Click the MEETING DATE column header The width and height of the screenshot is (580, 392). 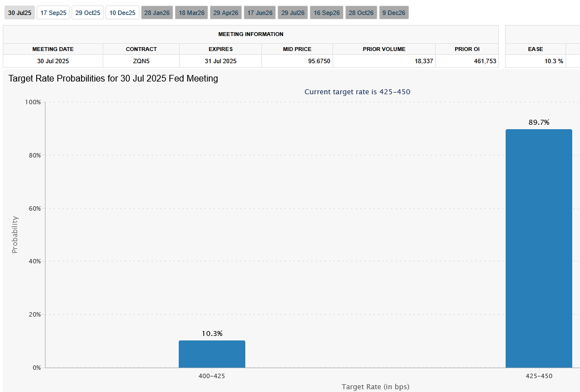point(53,49)
